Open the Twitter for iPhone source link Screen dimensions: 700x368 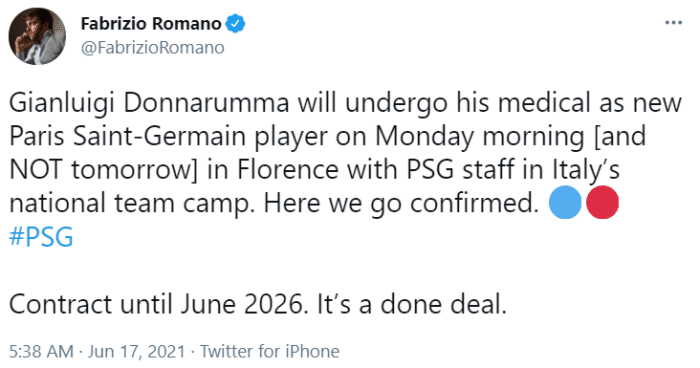coord(270,351)
